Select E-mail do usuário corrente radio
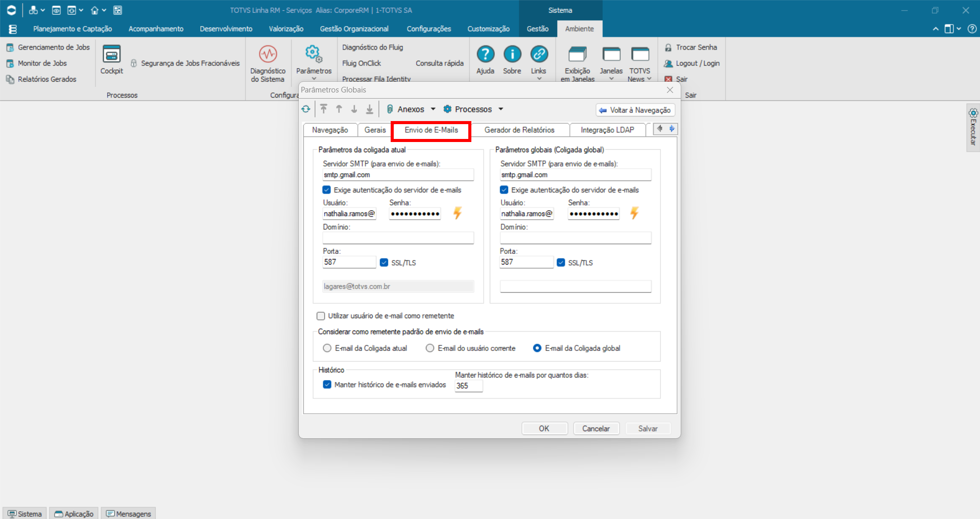980x519 pixels. (x=430, y=348)
